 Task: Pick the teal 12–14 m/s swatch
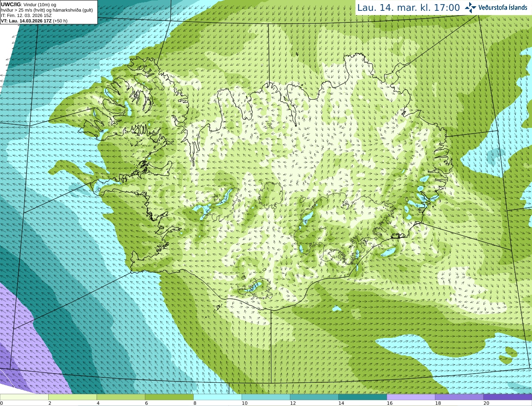(x=314, y=397)
